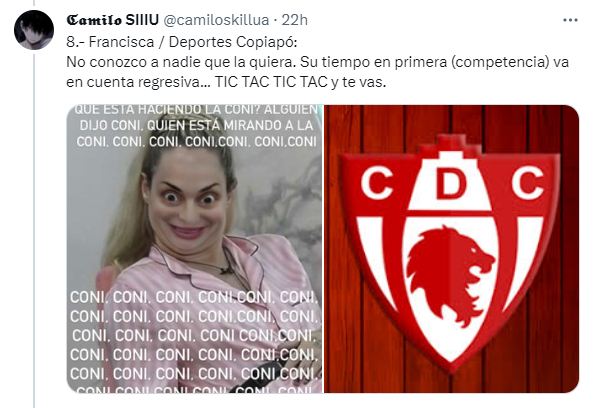Click the letter D on the crest

click(450, 184)
